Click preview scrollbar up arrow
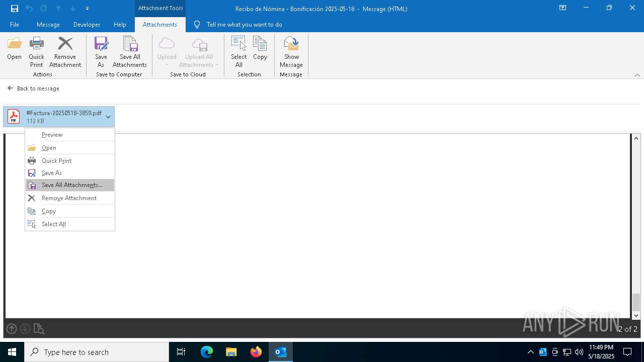The width and height of the screenshot is (644, 362). click(x=636, y=138)
